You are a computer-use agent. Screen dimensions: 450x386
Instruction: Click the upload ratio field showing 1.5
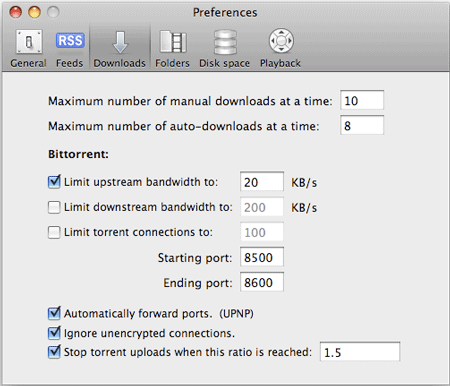[x=360, y=352]
